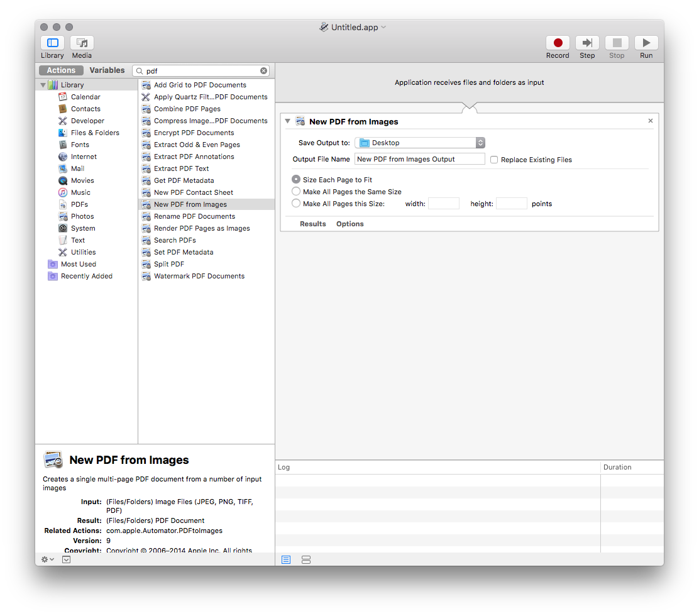
Task: Run the workflow with the Run button
Action: pos(646,43)
